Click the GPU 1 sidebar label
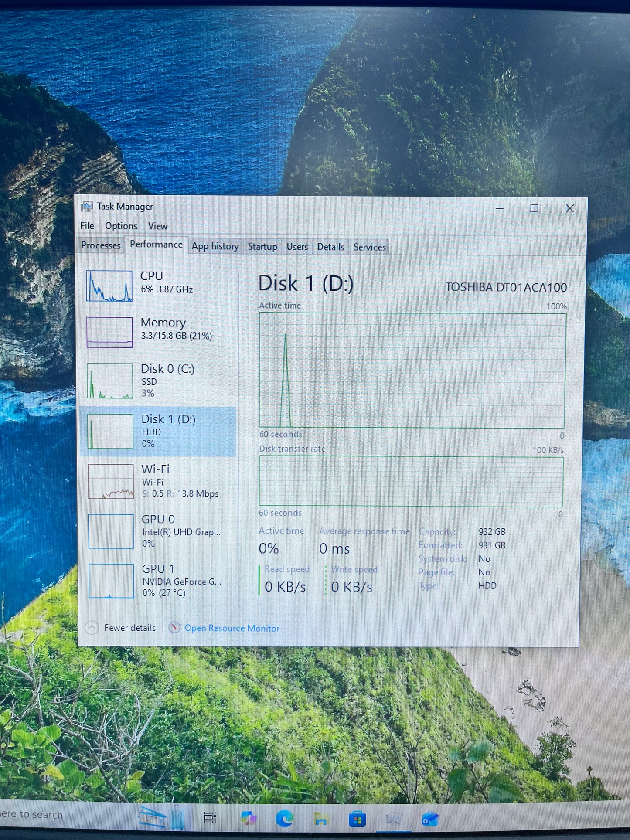Viewport: 630px width, 840px height. (158, 569)
